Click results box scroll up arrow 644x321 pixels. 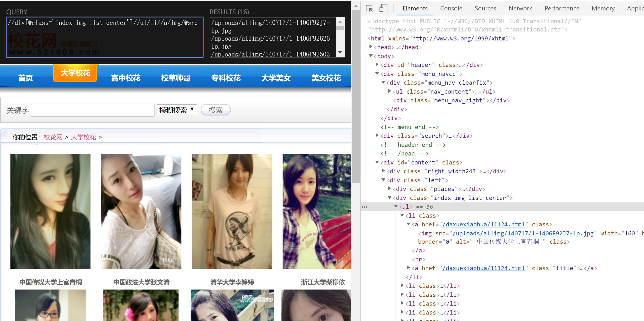(340, 22)
